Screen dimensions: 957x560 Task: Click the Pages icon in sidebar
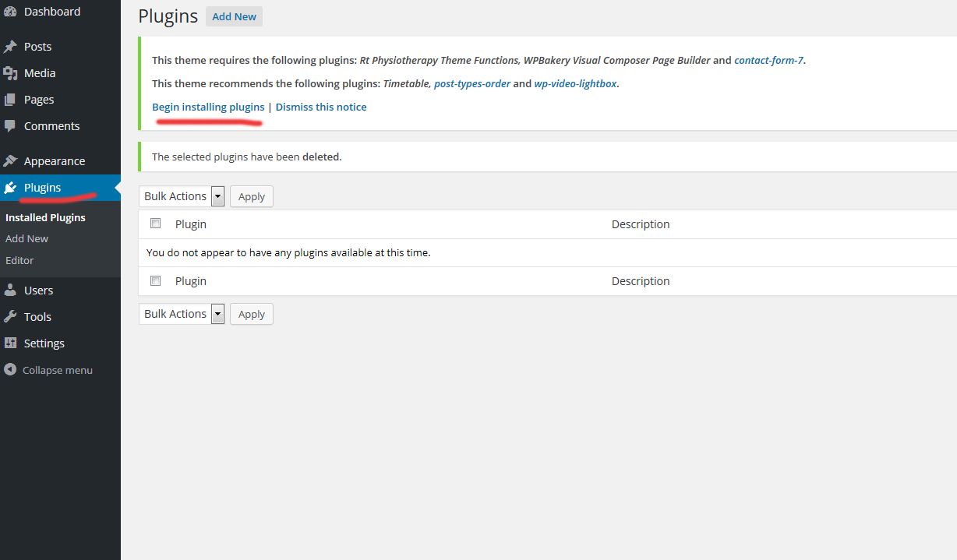pyautogui.click(x=10, y=100)
